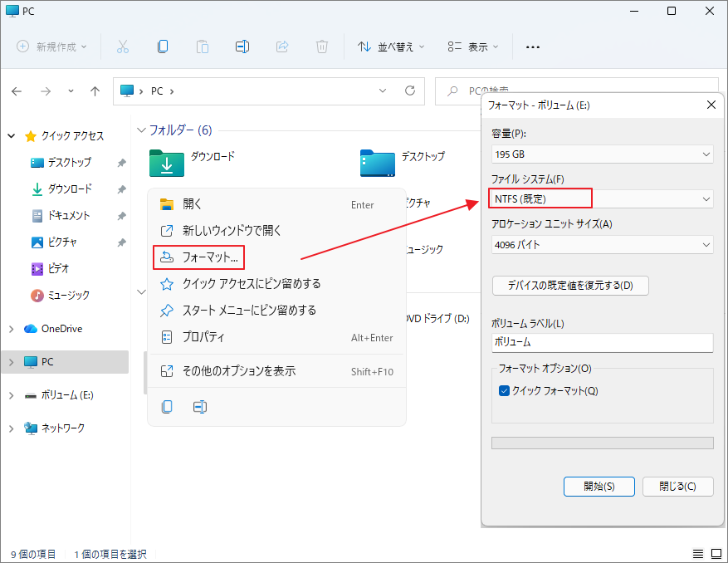
Task: Uncheck クイック フォーマット option
Action: (x=503, y=391)
